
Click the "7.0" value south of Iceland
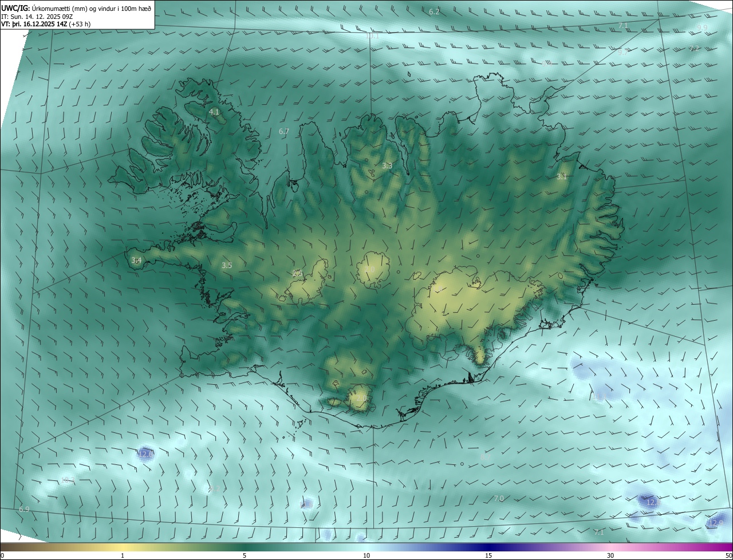[498, 499]
